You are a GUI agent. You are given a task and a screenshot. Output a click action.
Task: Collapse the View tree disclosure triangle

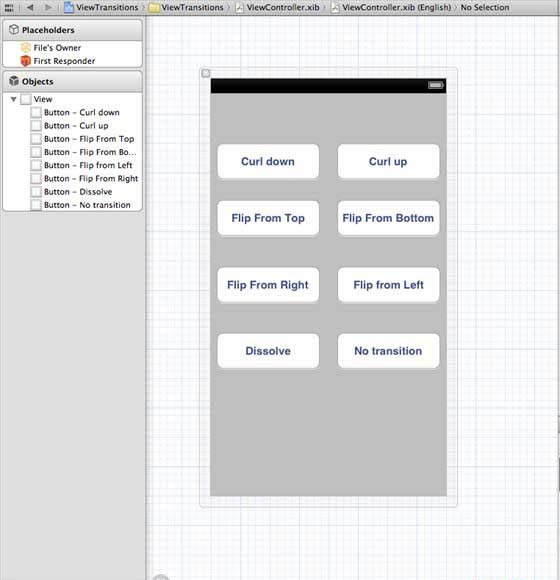click(x=13, y=99)
